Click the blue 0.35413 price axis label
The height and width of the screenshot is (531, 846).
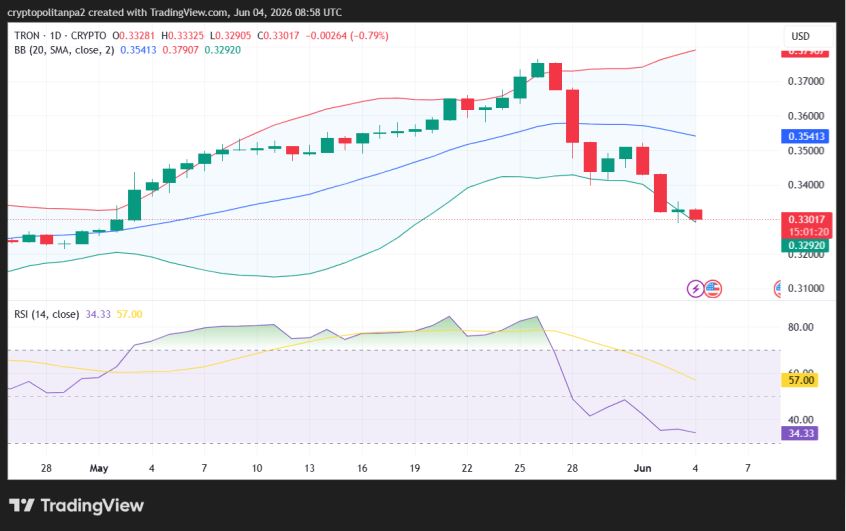pyautogui.click(x=806, y=136)
